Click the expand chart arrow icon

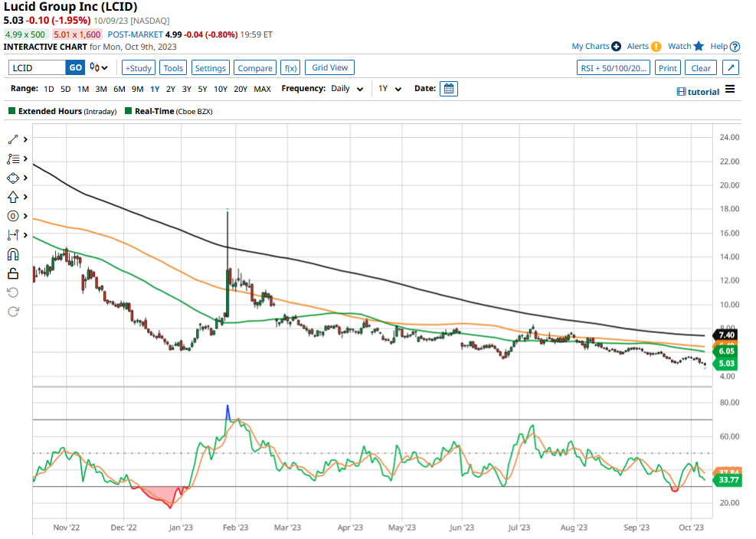pyautogui.click(x=731, y=68)
